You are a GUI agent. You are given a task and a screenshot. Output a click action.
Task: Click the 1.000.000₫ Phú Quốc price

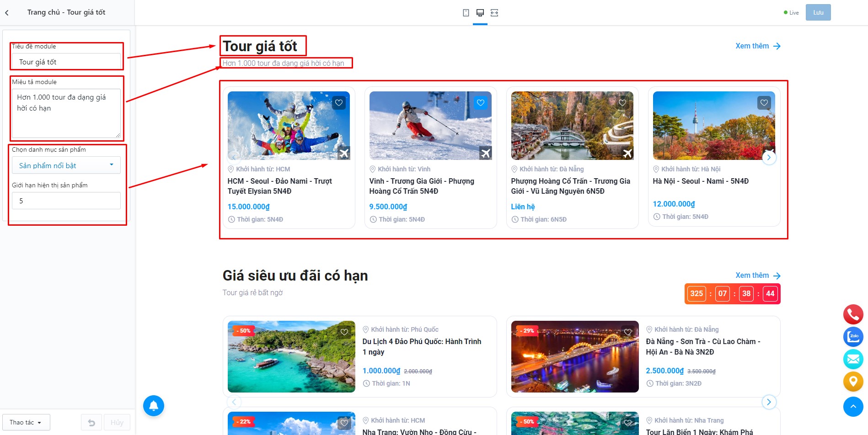coord(381,371)
